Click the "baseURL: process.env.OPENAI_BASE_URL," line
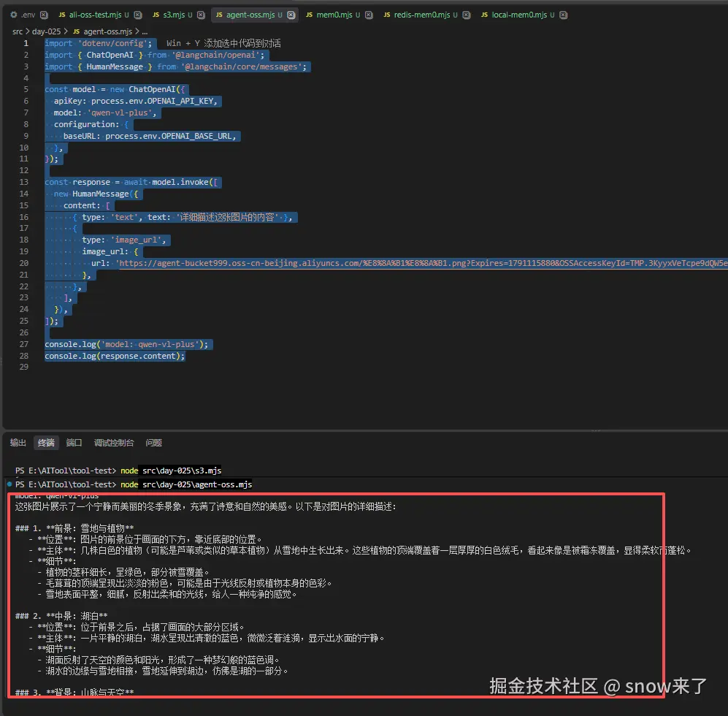The height and width of the screenshot is (716, 728). click(x=150, y=136)
